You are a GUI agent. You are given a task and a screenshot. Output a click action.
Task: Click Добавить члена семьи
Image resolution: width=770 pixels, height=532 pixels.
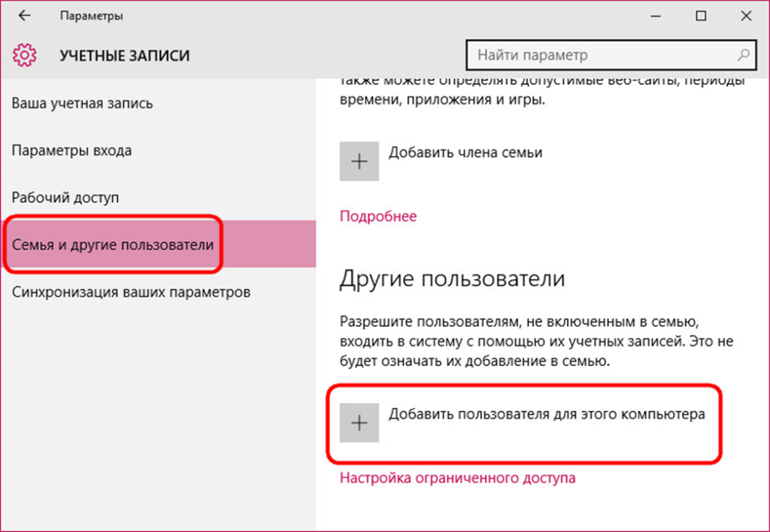pos(465,153)
